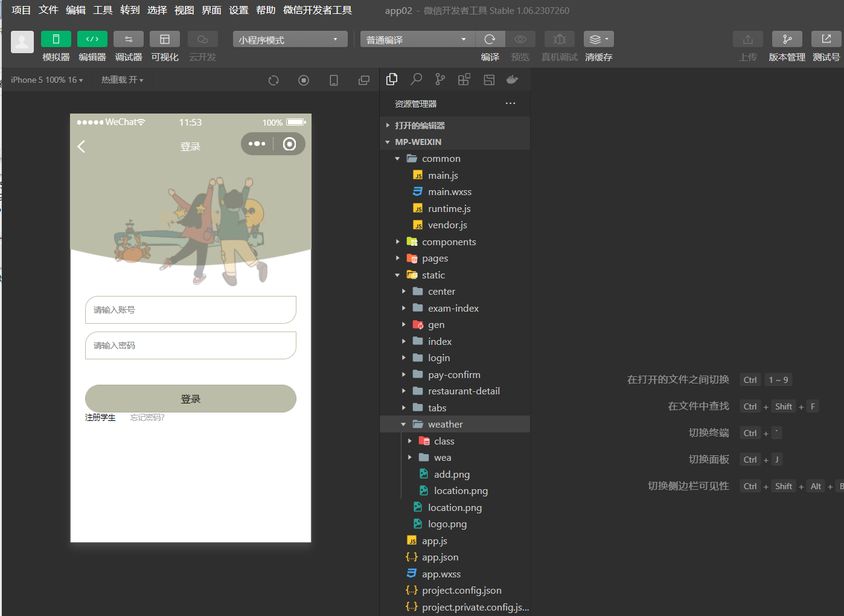Open the Explorer files icon
Screen dimensions: 844x616
392,79
